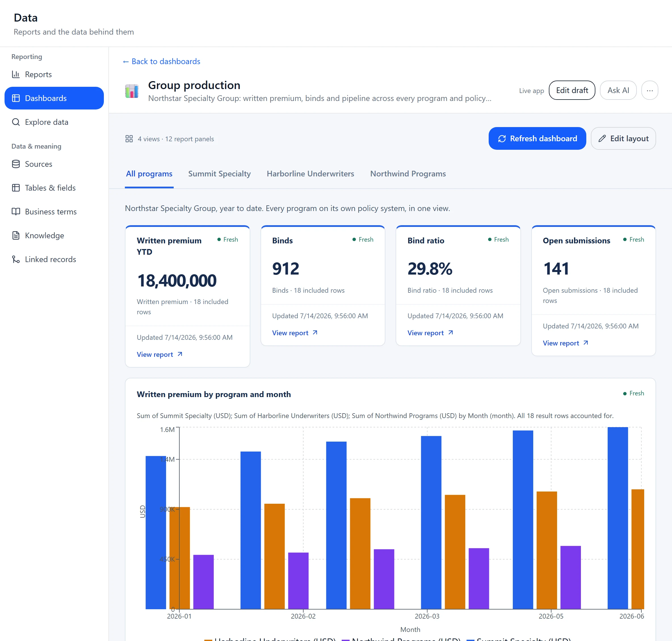Click the Knowledge document icon
672x641 pixels.
16,235
